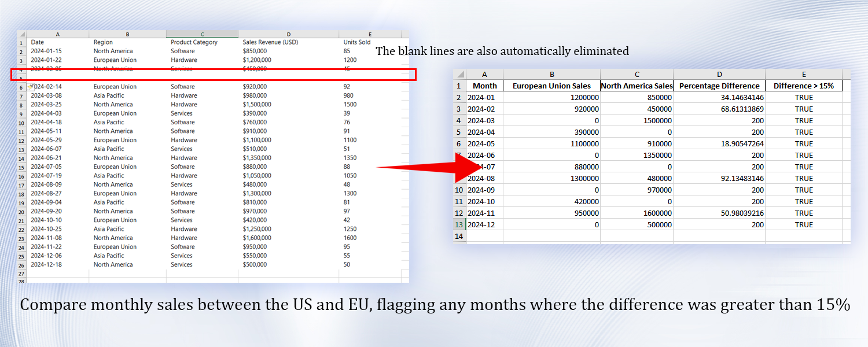Click select-all corner of the sales data sheet

click(21, 34)
